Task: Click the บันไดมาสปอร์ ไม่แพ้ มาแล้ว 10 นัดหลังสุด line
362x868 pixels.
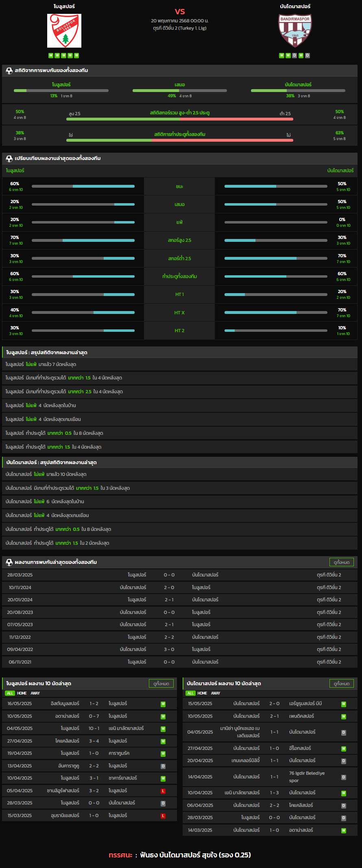Action: pyautogui.click(x=180, y=474)
